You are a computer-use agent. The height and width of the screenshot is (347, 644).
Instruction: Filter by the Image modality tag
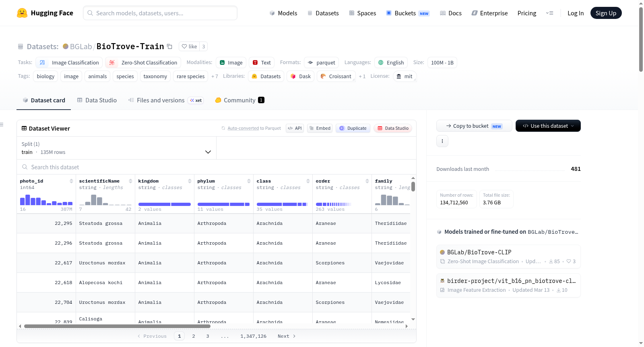tap(231, 62)
